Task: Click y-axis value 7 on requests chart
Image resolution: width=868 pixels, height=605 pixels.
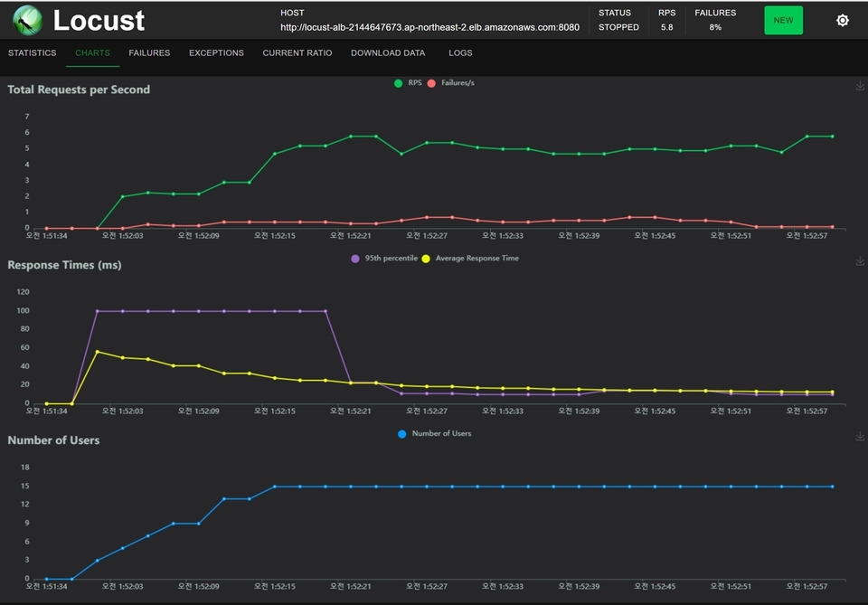Action: tap(26, 117)
